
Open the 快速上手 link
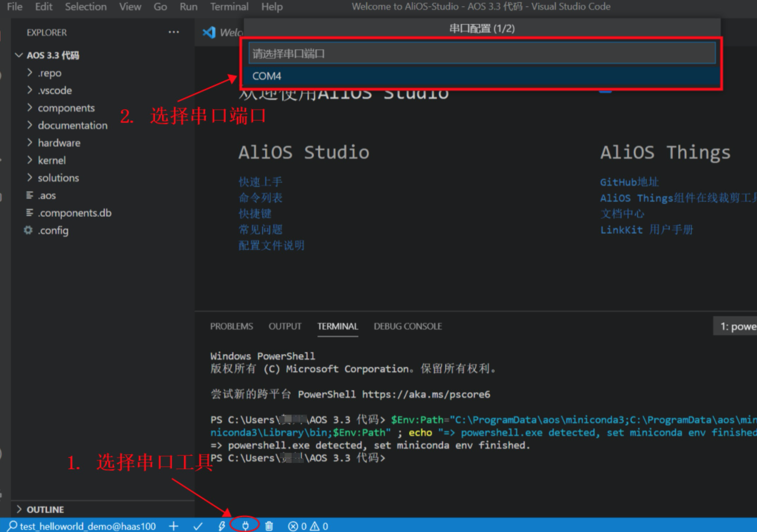260,181
